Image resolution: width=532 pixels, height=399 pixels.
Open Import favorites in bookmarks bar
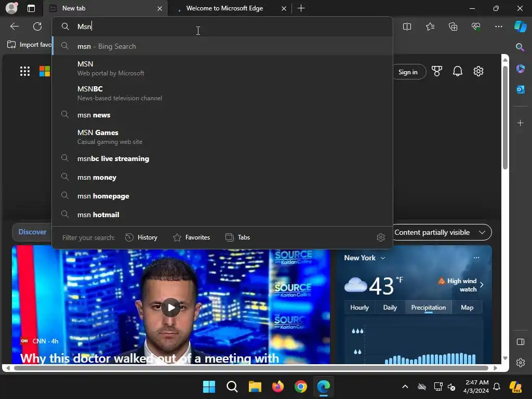[30, 45]
